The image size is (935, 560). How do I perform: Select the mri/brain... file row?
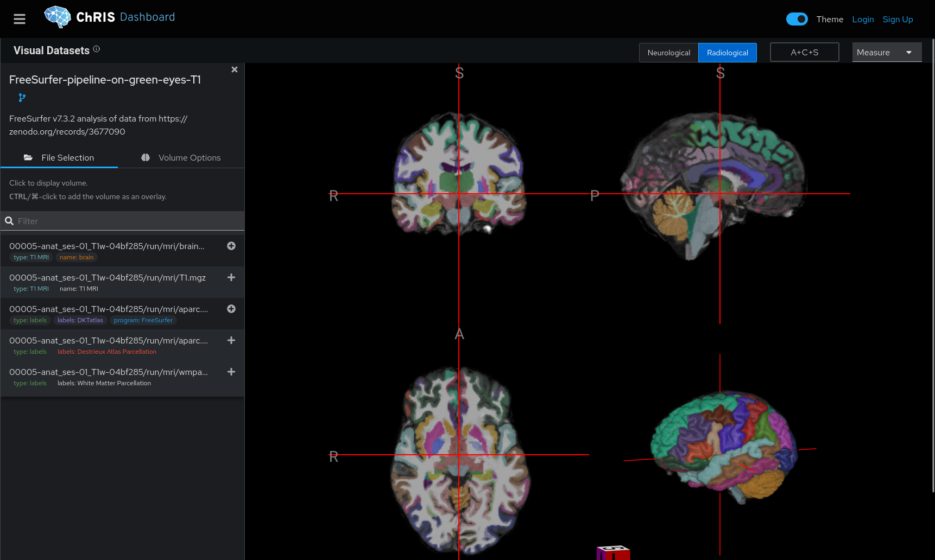[x=122, y=251]
